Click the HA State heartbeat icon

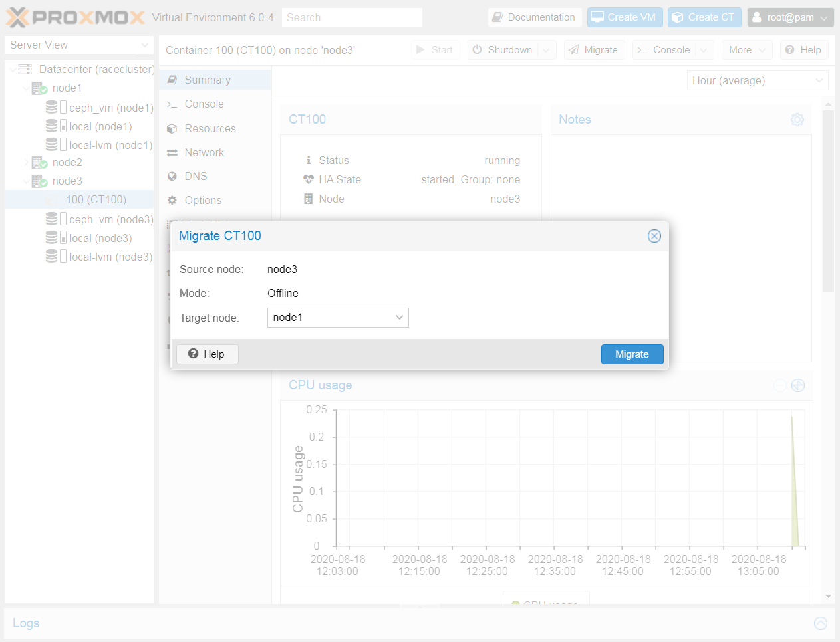(x=309, y=179)
